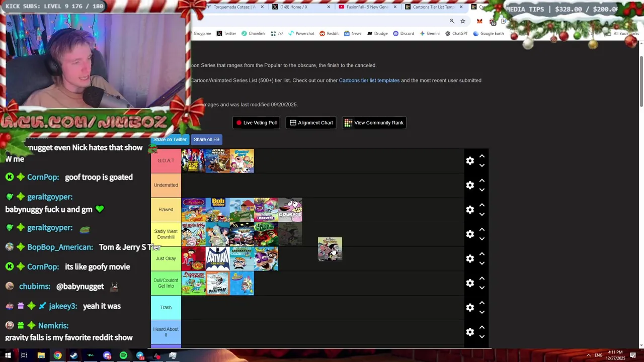
Task: Open settings gear for the Just Okay tier
Action: pyautogui.click(x=470, y=258)
